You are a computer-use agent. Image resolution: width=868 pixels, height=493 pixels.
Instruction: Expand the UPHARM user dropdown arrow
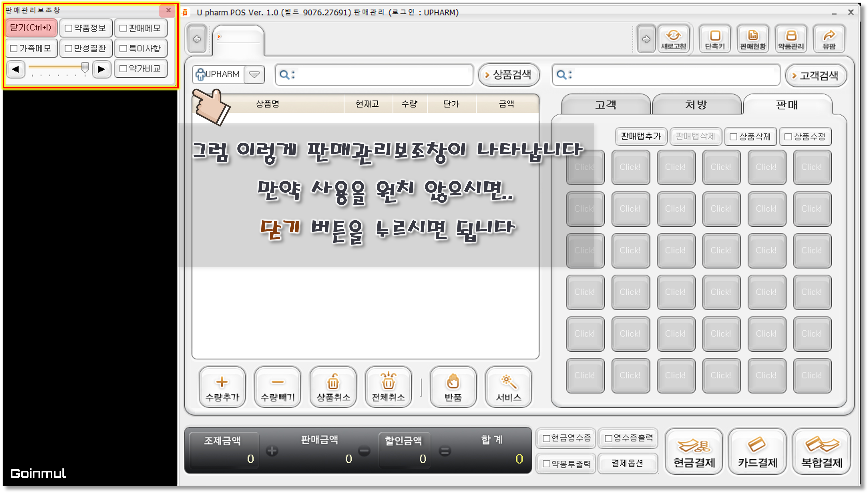pyautogui.click(x=254, y=74)
